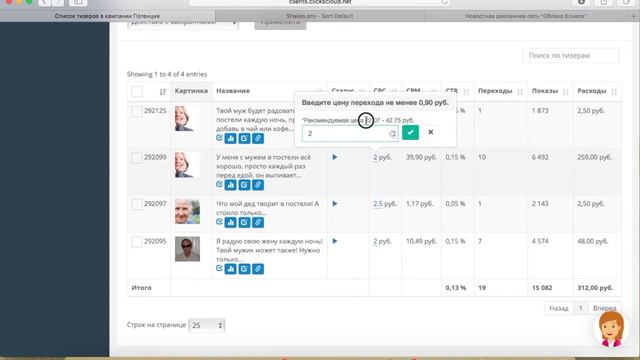The width and height of the screenshot is (640, 360).
Task: Click the stepper arrows in the price field
Action: point(392,133)
